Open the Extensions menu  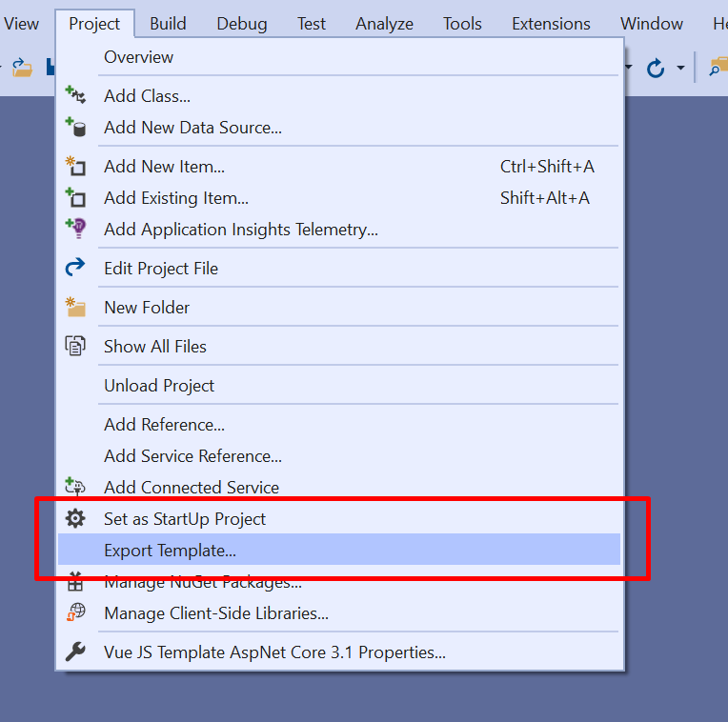[551, 24]
